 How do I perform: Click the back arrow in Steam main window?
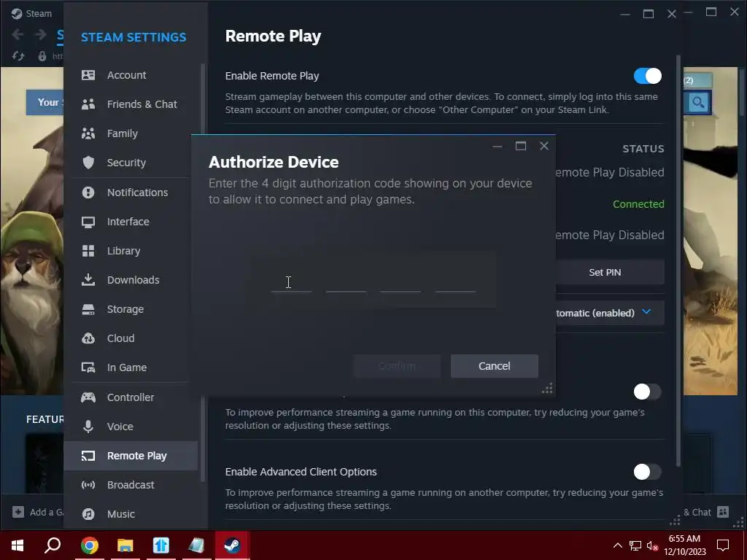(x=18, y=34)
